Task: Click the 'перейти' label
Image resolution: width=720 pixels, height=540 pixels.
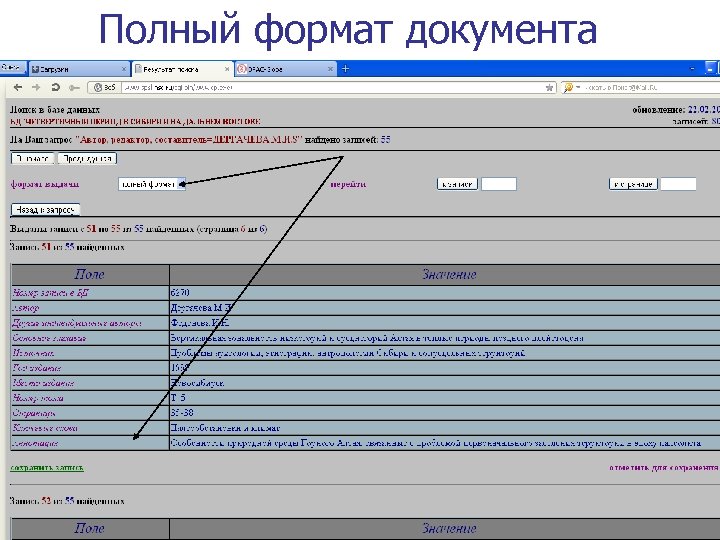Action: (349, 184)
